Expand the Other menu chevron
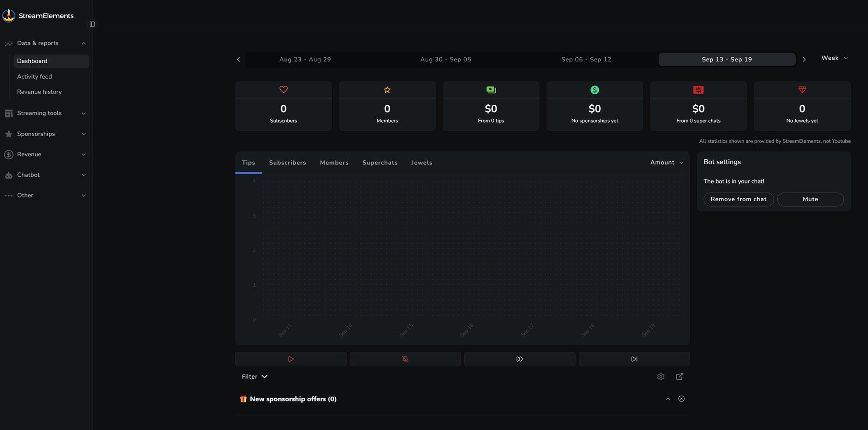868x430 pixels. tap(83, 195)
